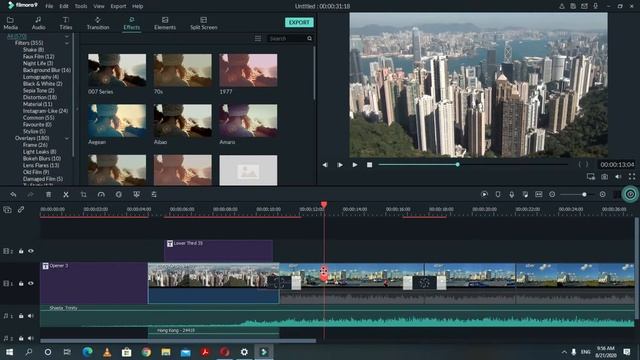This screenshot has width=640, height=360.
Task: Select the 007 Series filter thumbnail
Action: click(x=117, y=70)
